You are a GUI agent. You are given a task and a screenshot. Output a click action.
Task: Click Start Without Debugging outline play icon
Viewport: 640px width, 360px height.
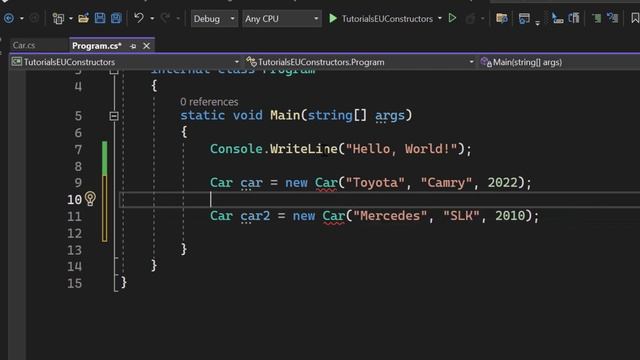click(452, 18)
